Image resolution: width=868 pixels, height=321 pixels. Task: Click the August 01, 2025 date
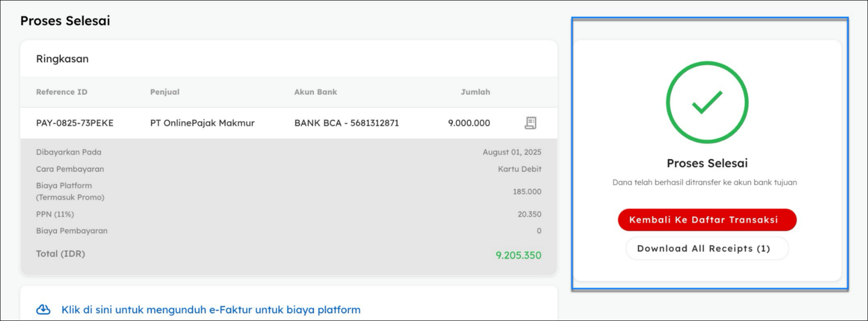[x=512, y=152]
